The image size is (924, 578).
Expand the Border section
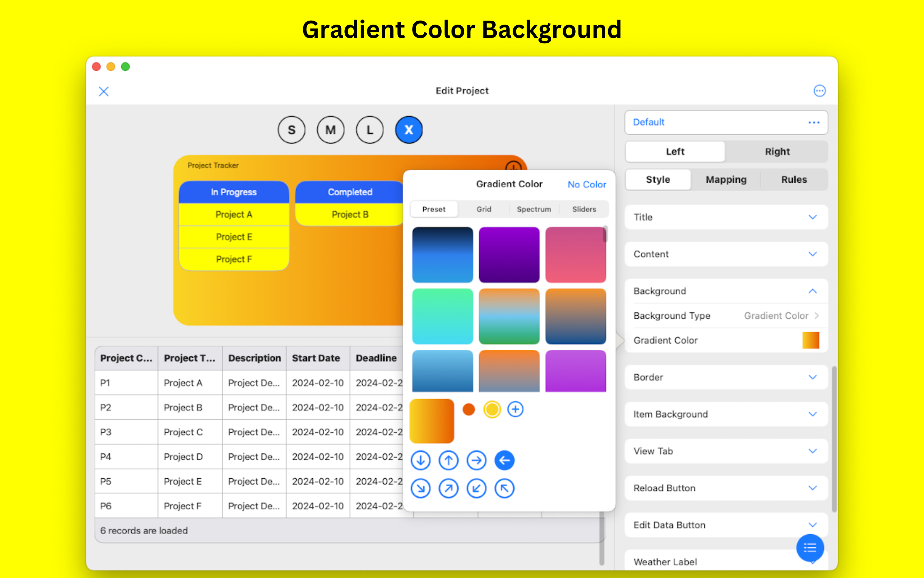point(726,377)
